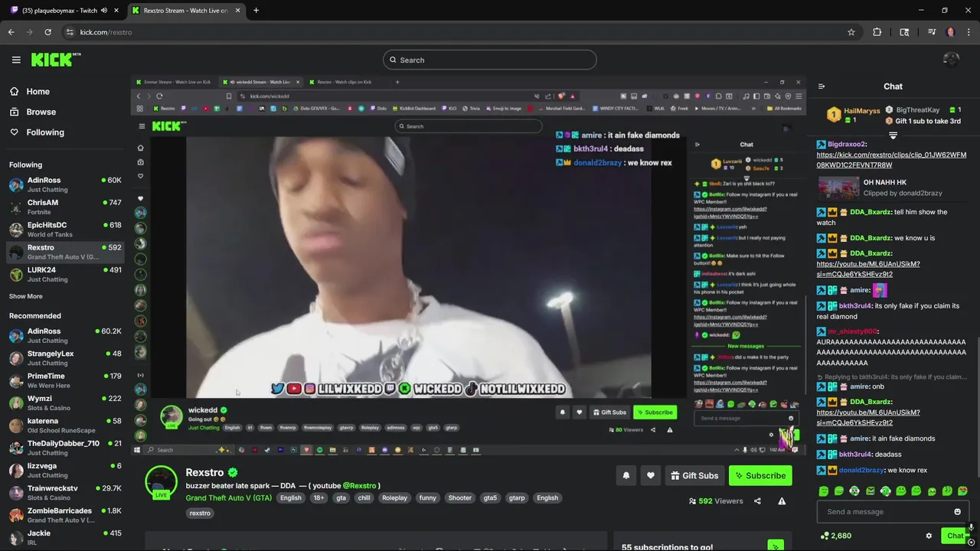Click the site info icon in address bar
The width and height of the screenshot is (980, 551).
[x=70, y=32]
